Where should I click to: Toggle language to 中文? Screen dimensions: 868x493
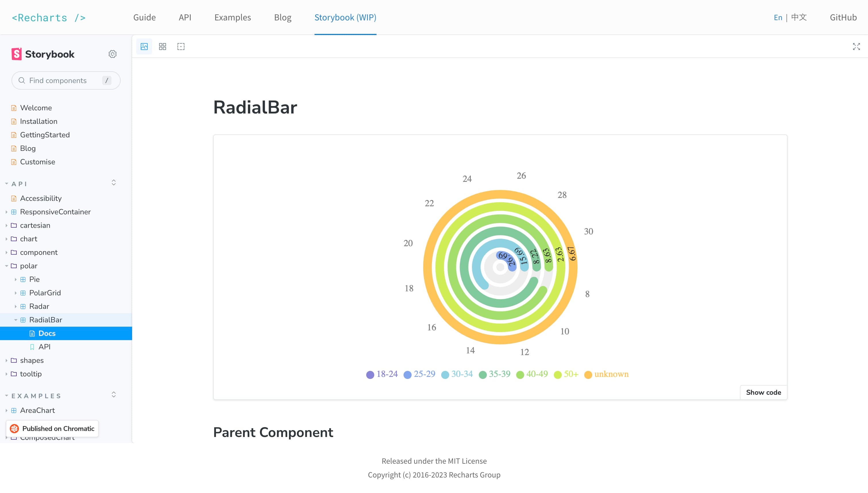[x=798, y=17]
